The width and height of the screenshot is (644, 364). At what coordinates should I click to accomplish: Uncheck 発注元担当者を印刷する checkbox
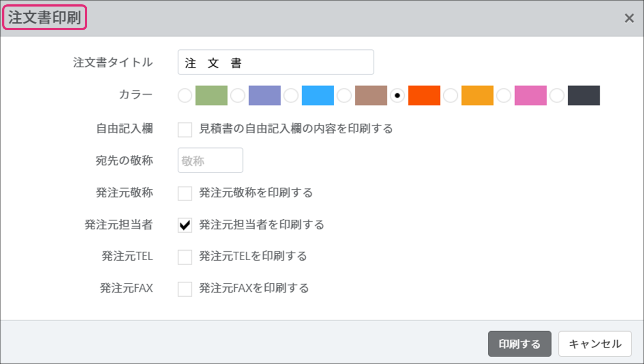coord(185,225)
